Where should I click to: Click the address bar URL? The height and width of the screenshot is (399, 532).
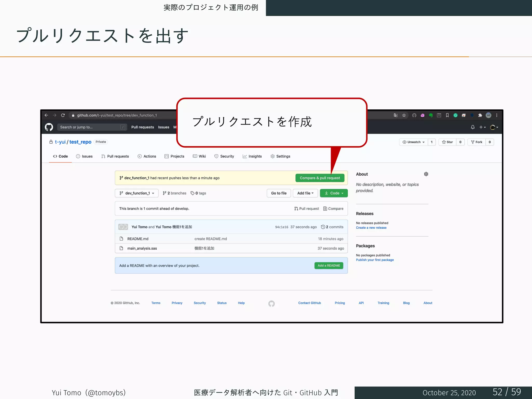(117, 115)
